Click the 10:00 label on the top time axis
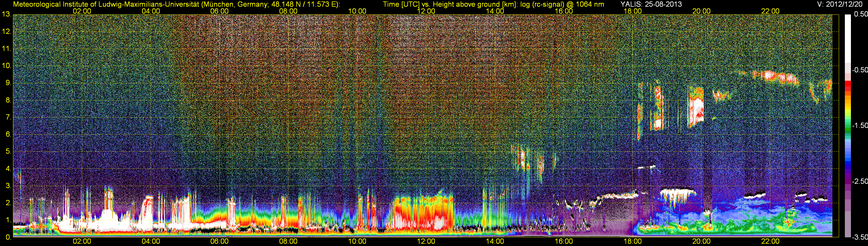868x246 pixels. click(x=357, y=11)
